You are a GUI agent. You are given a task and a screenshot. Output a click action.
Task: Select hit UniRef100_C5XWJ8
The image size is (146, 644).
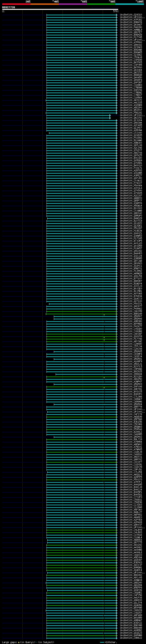point(131,58)
